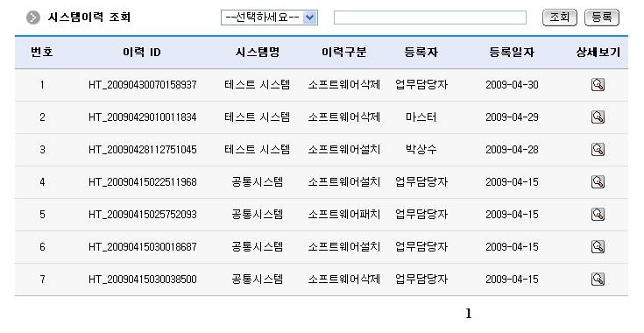Screen dimensions: 644x333
Task: Expand the --선택하세요-- dropdown arrow
Action: pyautogui.click(x=309, y=18)
